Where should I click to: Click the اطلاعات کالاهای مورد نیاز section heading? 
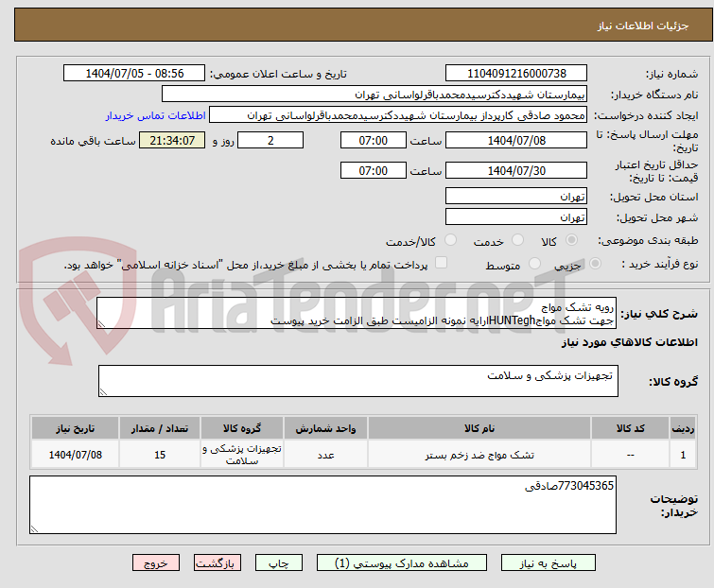629,342
